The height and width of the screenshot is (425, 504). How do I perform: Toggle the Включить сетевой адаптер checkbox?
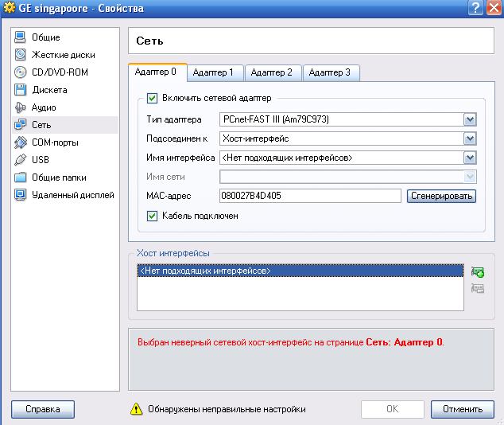pyautogui.click(x=153, y=99)
